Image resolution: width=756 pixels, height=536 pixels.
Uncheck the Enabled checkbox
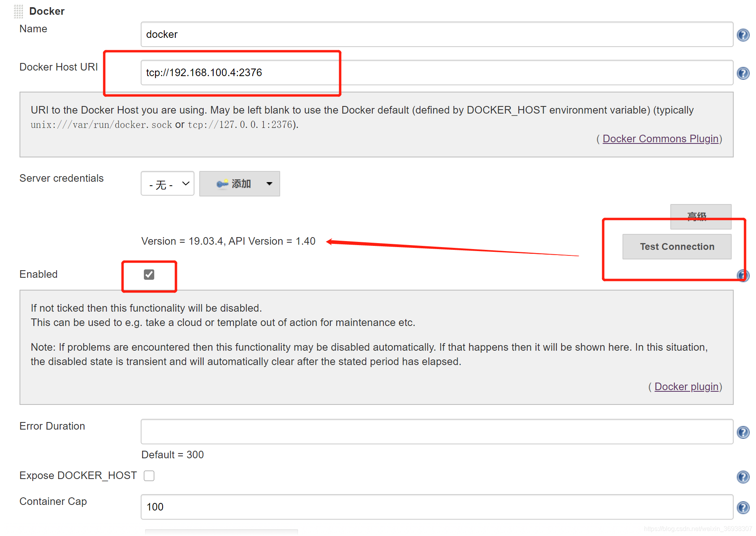coord(149,275)
